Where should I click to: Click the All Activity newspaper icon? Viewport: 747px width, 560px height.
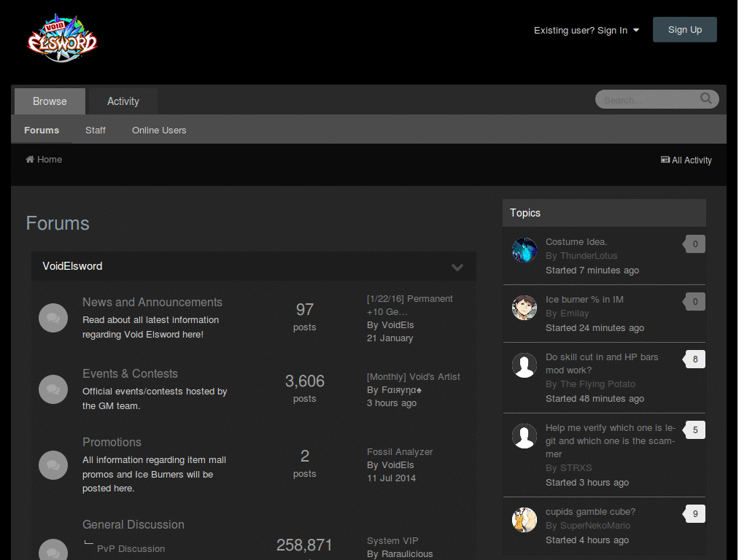(665, 160)
